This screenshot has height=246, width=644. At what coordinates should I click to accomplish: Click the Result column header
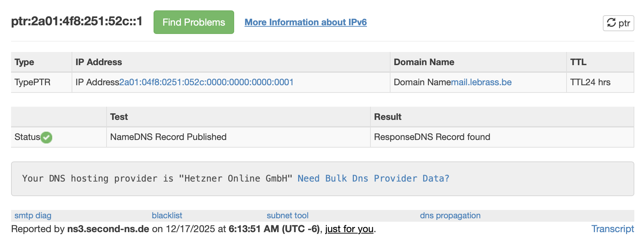(387, 117)
